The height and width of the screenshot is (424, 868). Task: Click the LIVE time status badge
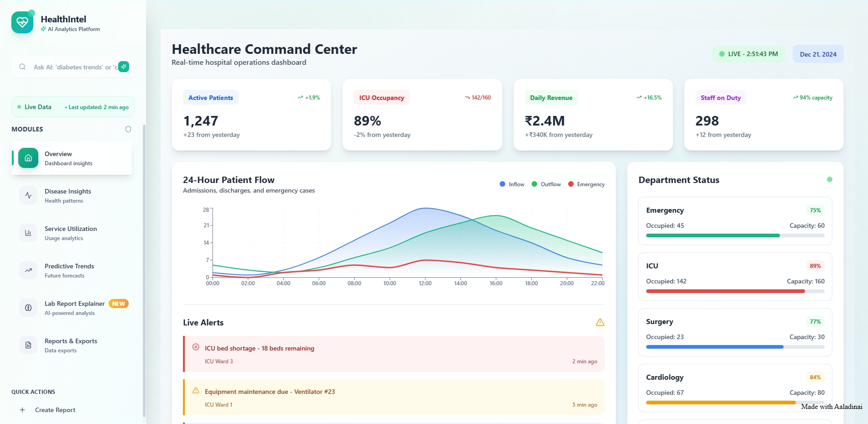click(x=748, y=54)
